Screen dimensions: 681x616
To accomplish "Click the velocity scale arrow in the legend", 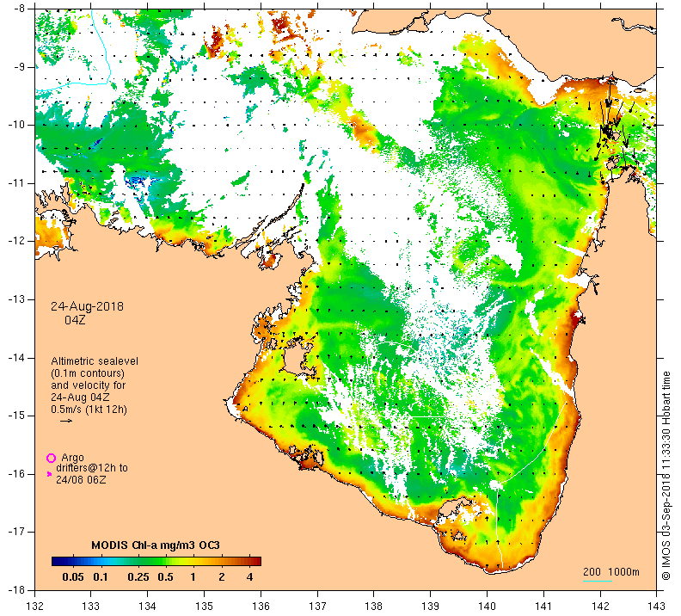I will [x=66, y=421].
